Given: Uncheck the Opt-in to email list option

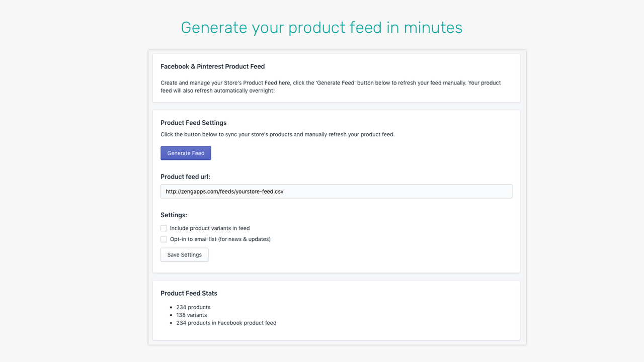Looking at the screenshot, I should 164,239.
